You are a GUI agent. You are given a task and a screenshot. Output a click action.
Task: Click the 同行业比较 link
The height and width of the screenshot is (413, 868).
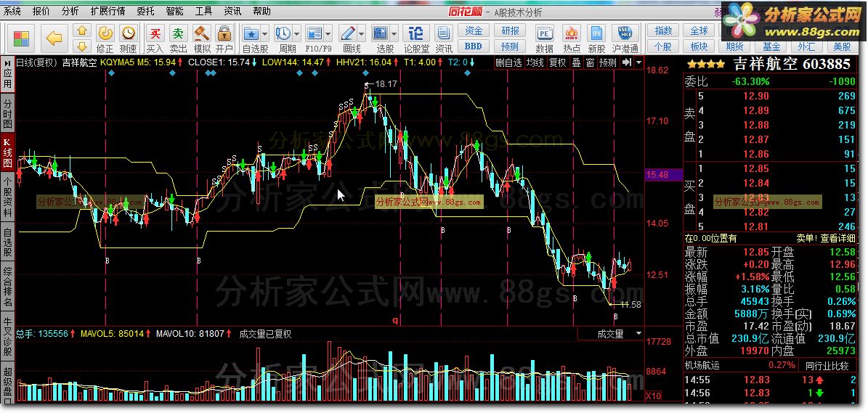coord(827,365)
